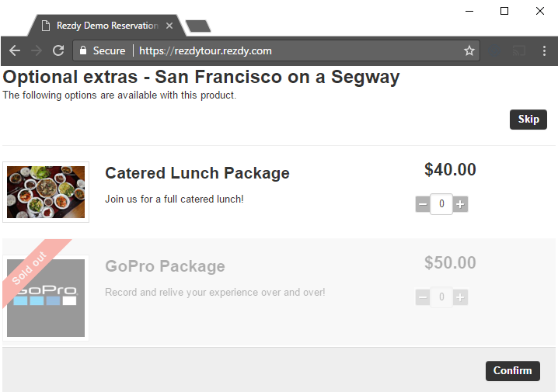This screenshot has height=392, width=558.
Task: Click the Secure padlock icon
Action: tap(83, 50)
